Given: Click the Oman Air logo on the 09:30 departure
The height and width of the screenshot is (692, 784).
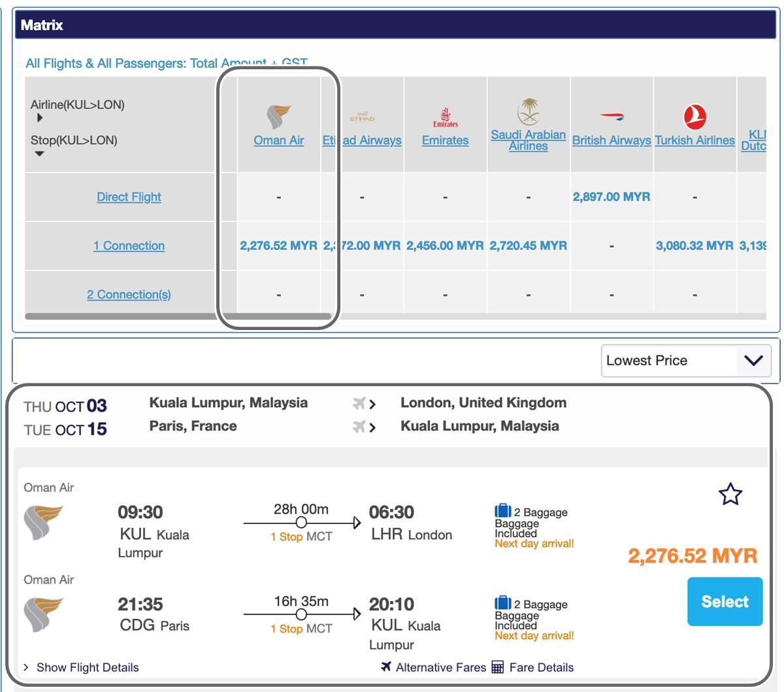Looking at the screenshot, I should (x=44, y=522).
